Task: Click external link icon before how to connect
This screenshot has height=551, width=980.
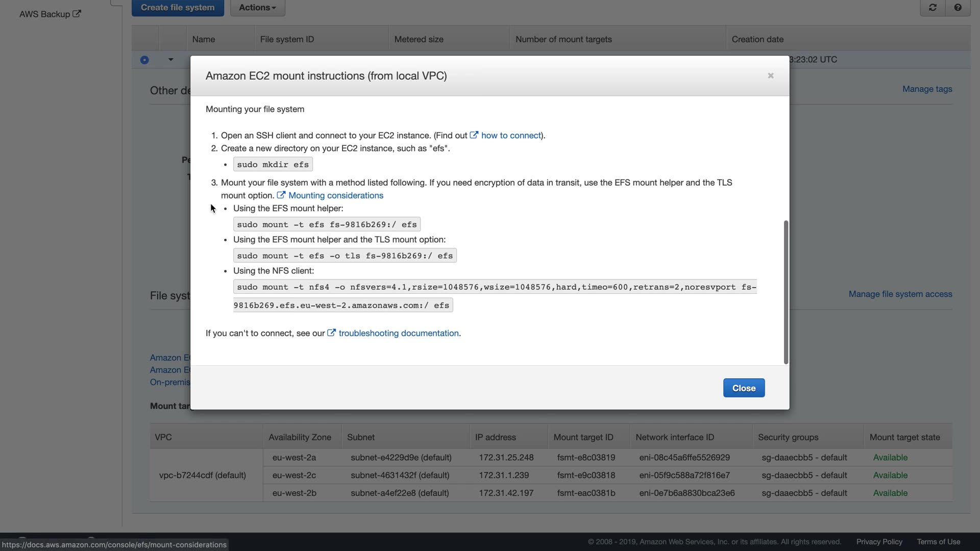Action: point(474,135)
